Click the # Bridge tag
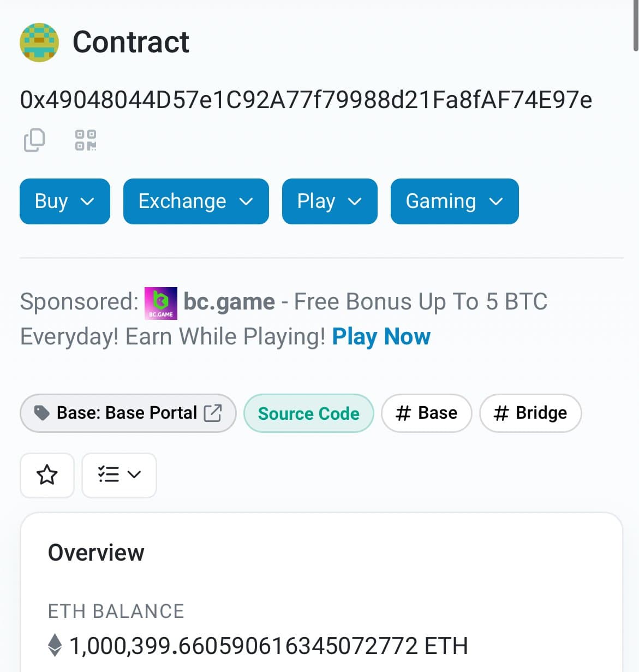Image resolution: width=639 pixels, height=672 pixels. [530, 413]
